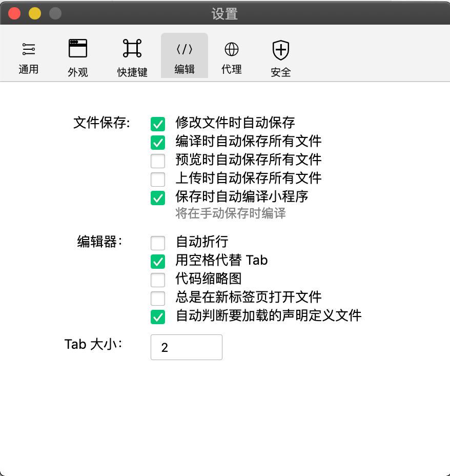This screenshot has width=450, height=476.
Task: Enable 上传时自动保存所有文件 checkbox
Action: (158, 180)
